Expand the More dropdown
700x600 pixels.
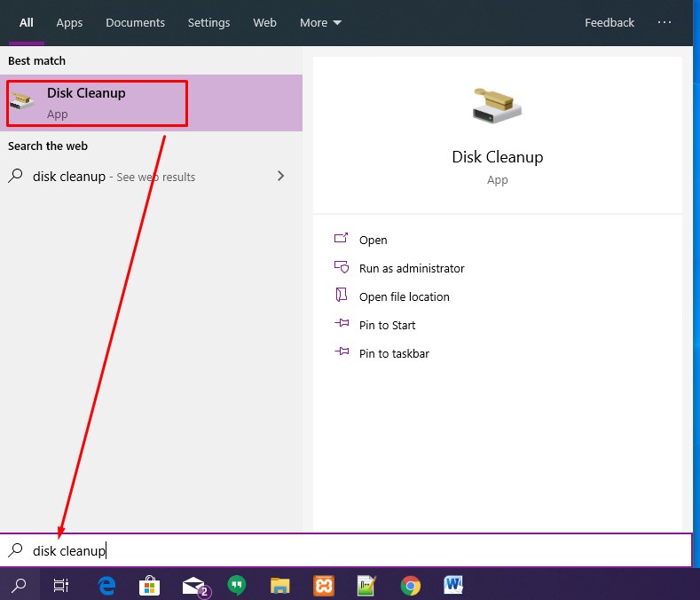click(320, 23)
